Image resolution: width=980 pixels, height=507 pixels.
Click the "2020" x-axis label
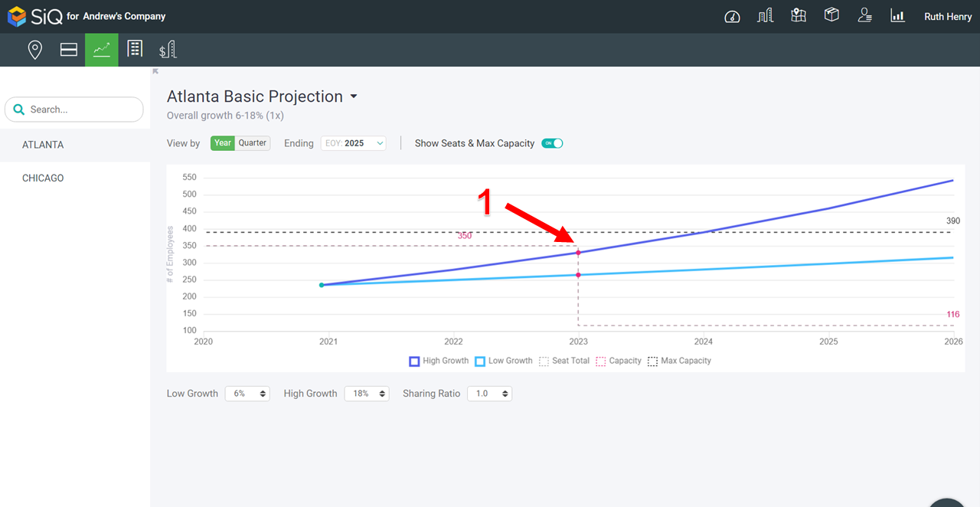point(203,342)
